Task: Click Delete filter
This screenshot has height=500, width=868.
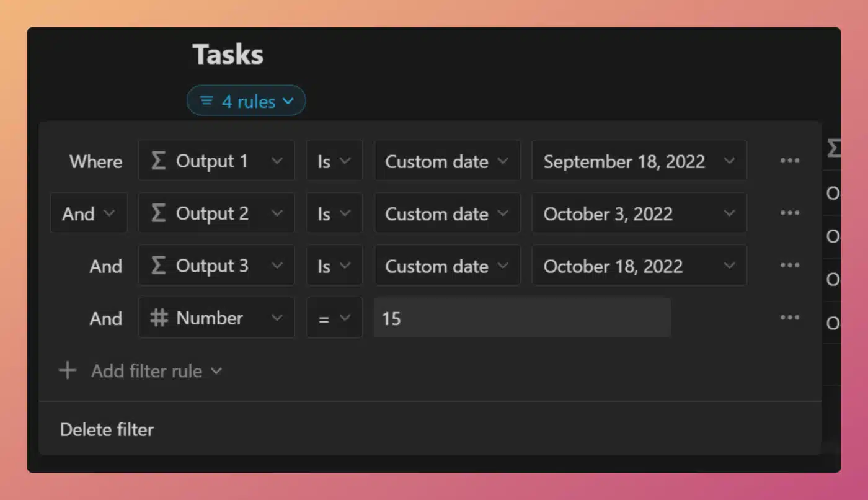Action: (x=107, y=429)
